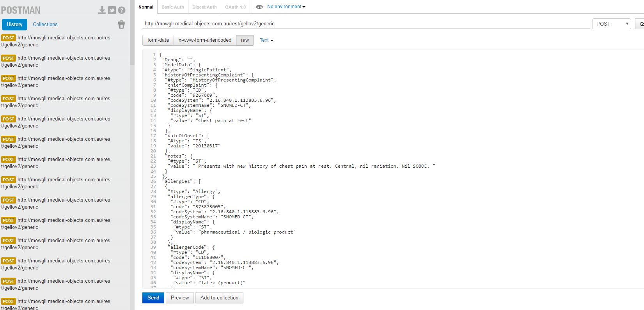The width and height of the screenshot is (644, 310).
Task: Click the Preview button
Action: pyautogui.click(x=180, y=298)
